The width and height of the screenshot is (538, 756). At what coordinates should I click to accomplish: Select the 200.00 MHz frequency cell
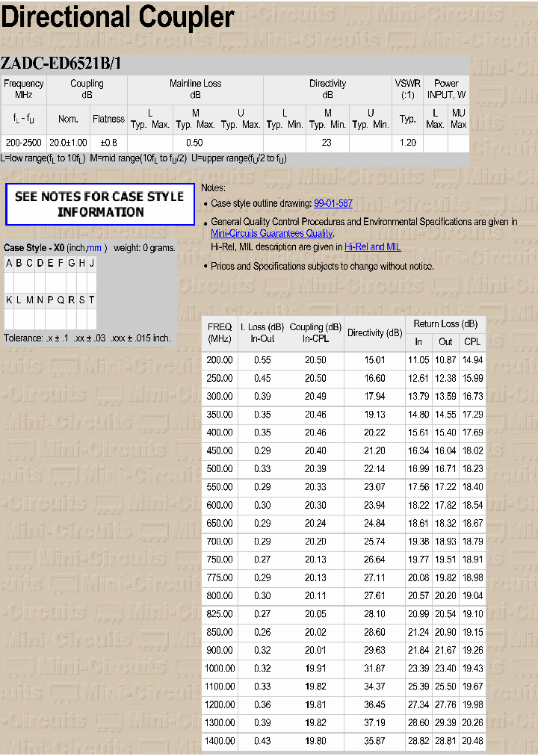point(220,360)
